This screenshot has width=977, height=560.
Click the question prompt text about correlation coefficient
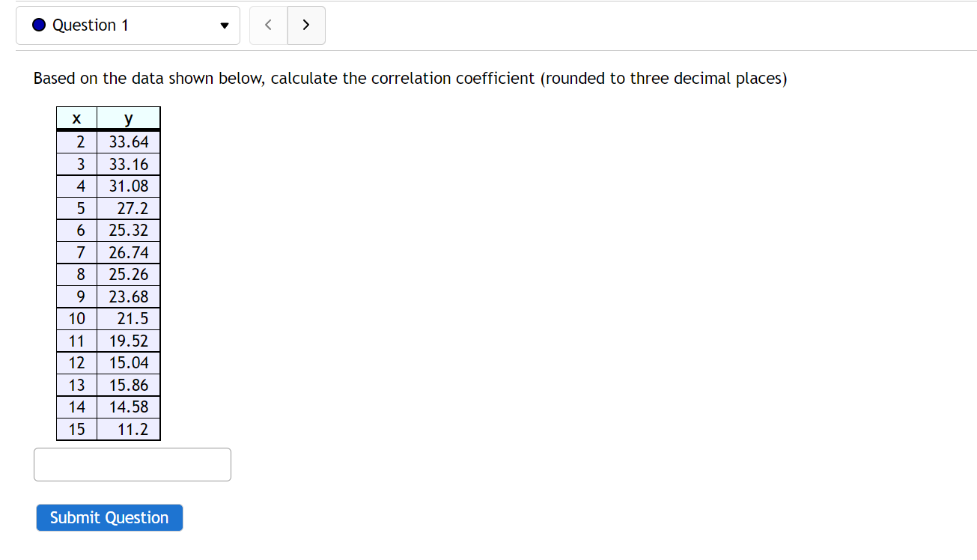[410, 78]
